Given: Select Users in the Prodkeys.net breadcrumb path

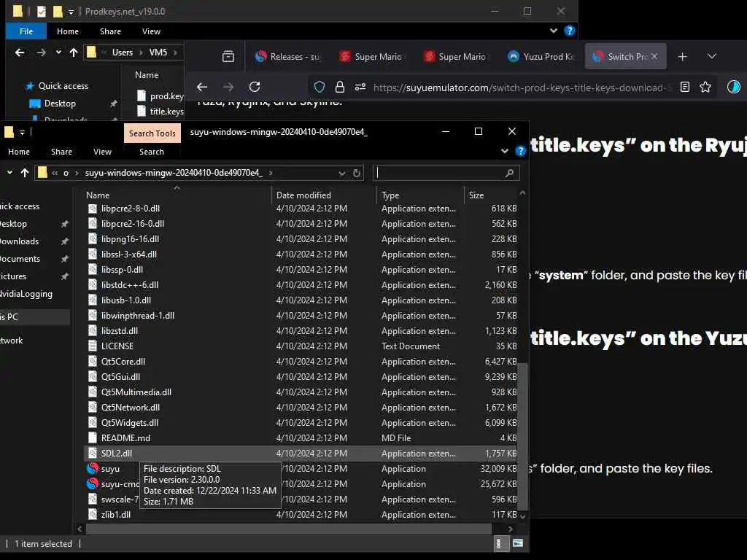Looking at the screenshot, I should coord(123,52).
